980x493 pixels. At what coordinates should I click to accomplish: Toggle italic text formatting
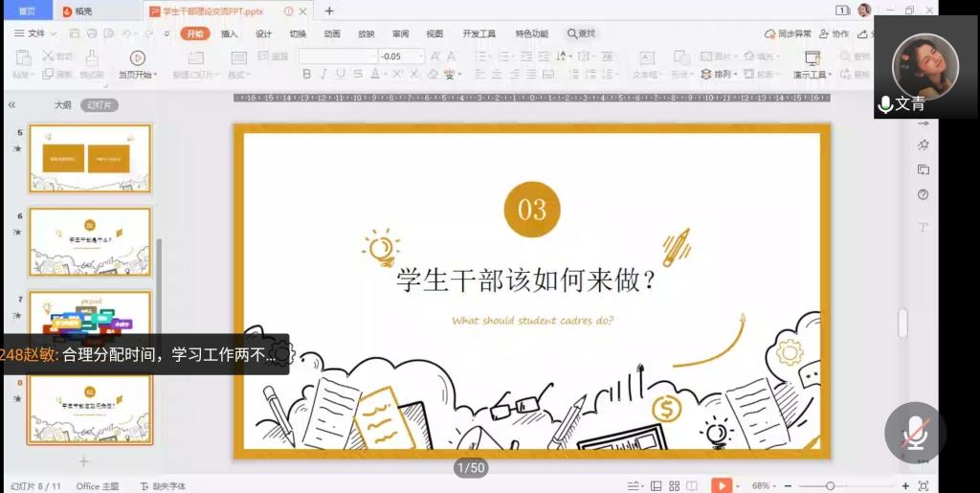(x=323, y=75)
